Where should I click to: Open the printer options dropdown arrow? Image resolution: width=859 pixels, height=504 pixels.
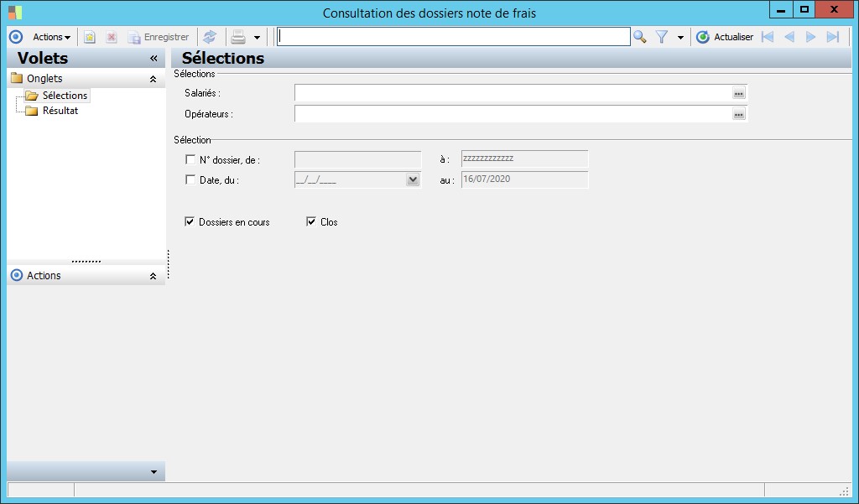tap(257, 37)
